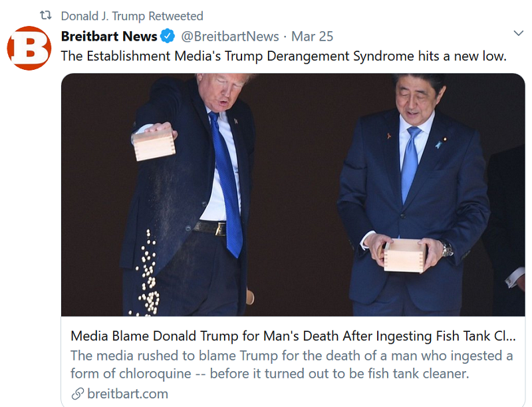
Task: Click the card description about chloroquine
Action: click(291, 364)
